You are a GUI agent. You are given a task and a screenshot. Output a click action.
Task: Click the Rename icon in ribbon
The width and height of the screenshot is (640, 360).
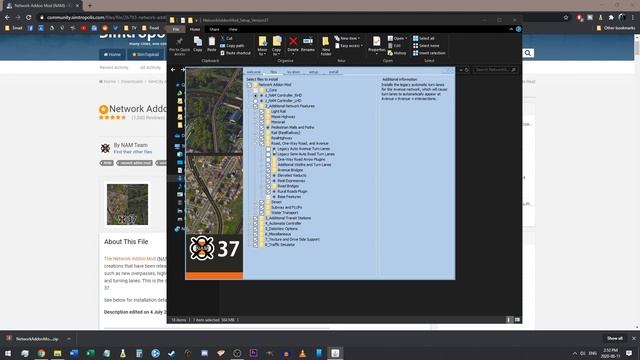click(308, 41)
